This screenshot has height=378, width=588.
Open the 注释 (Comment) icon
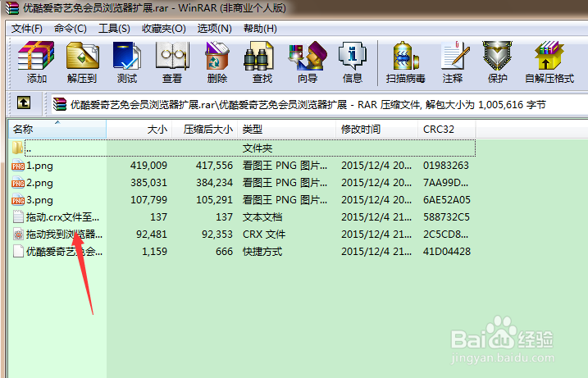455,56
